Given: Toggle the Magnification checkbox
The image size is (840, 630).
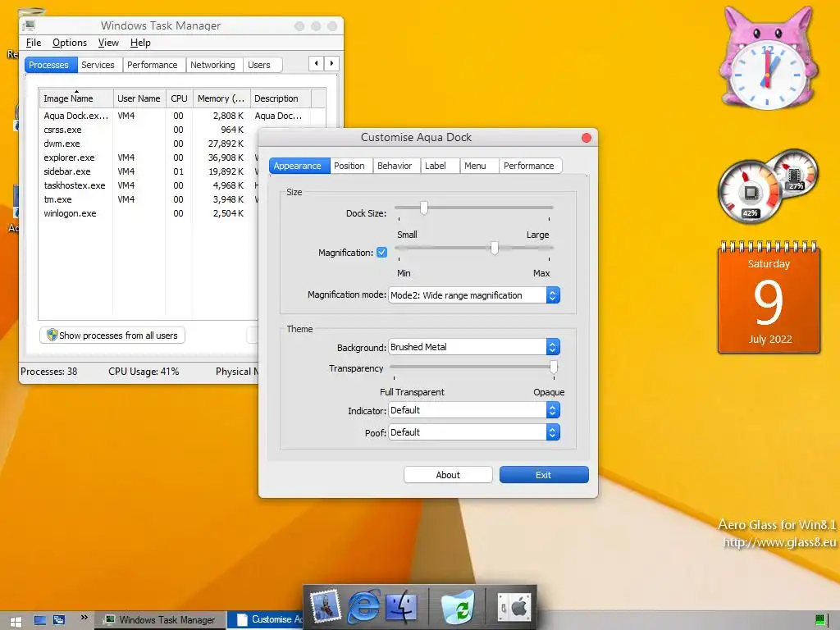Looking at the screenshot, I should coord(381,253).
